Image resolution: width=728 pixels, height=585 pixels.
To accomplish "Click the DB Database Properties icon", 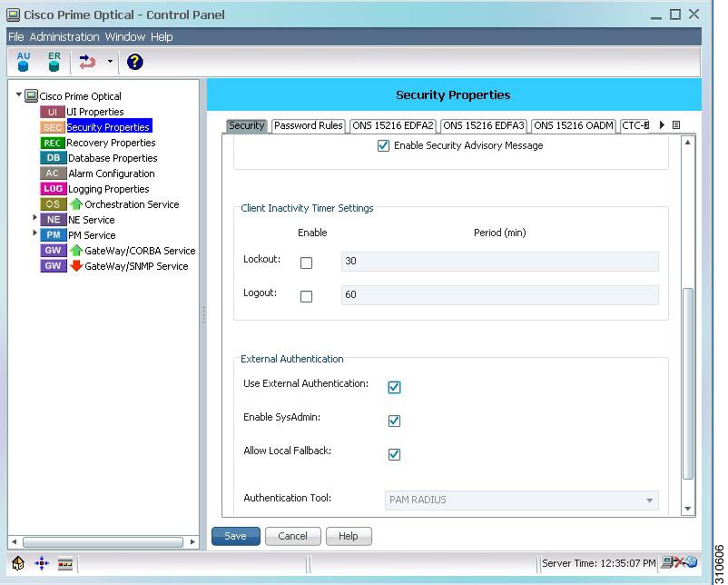I will (x=53, y=158).
